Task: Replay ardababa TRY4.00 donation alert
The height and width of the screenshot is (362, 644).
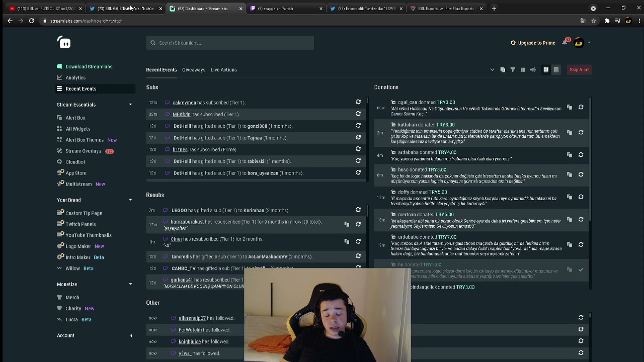Action: [x=581, y=155]
